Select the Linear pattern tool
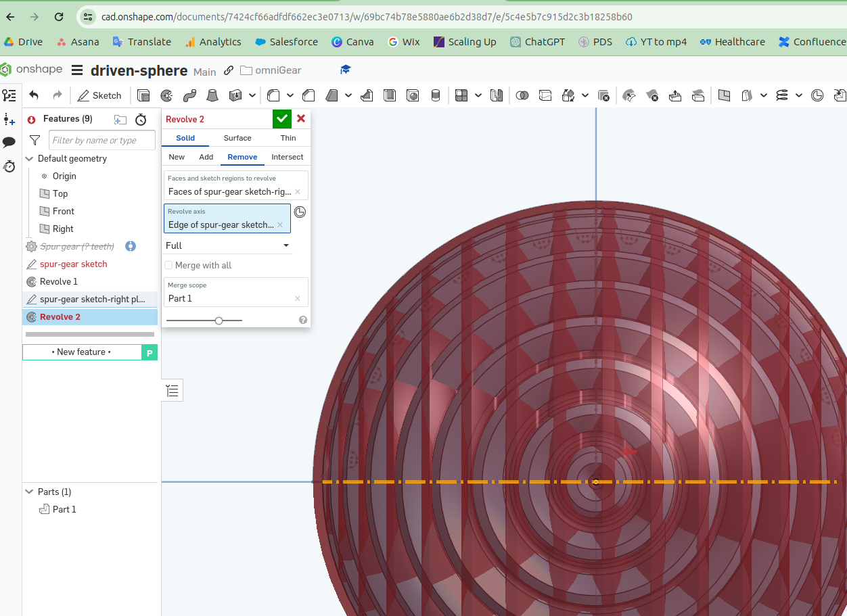The image size is (847, 616). [x=461, y=95]
